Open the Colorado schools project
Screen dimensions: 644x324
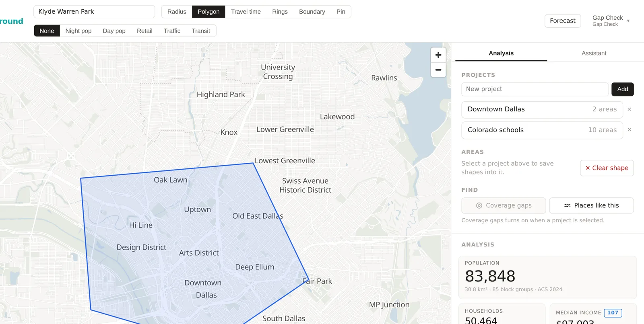click(x=542, y=130)
